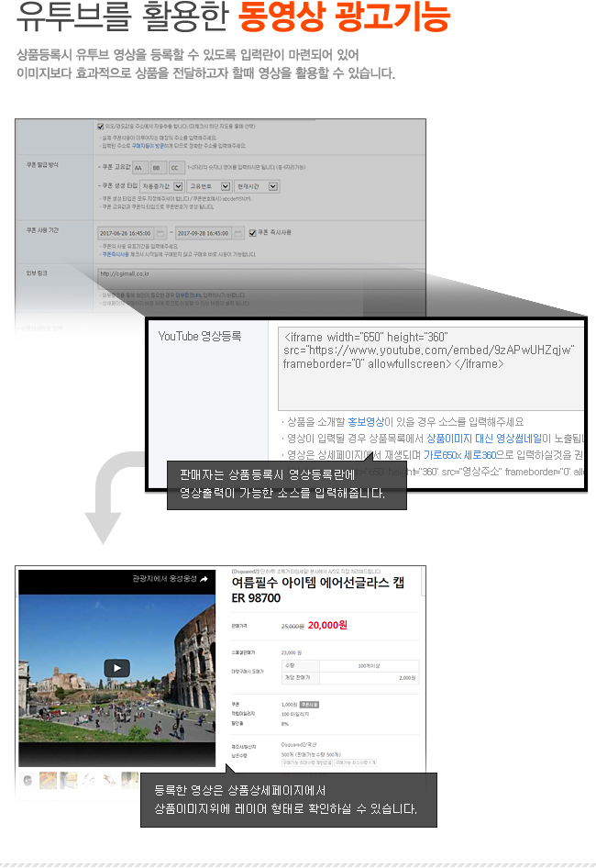596x868 pixels.
Task: Click the YouTube 영상등록 label
Action: tap(199, 336)
